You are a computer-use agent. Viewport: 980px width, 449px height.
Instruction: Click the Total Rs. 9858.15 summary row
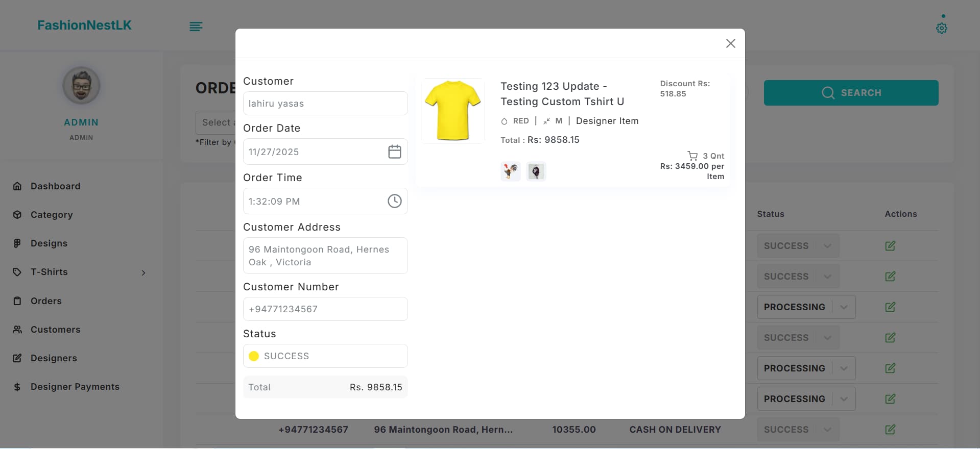tap(325, 387)
